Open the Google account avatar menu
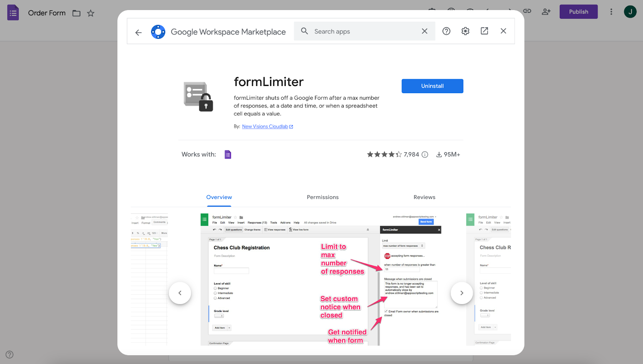Screen dimensions: 643x364 point(630,12)
